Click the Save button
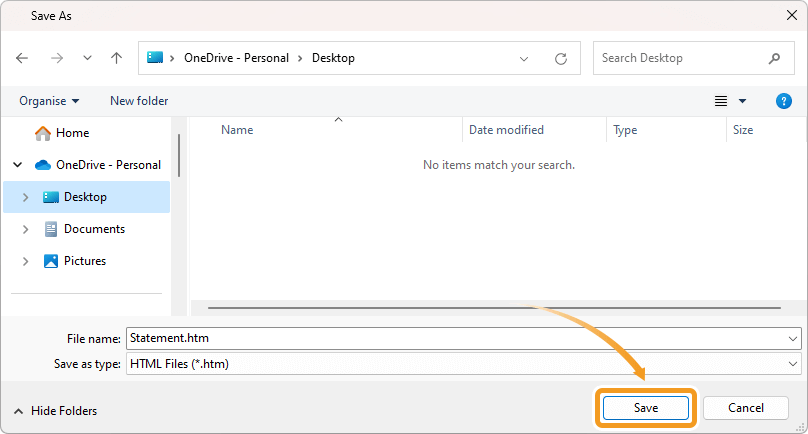The width and height of the screenshot is (808, 434). click(x=646, y=408)
